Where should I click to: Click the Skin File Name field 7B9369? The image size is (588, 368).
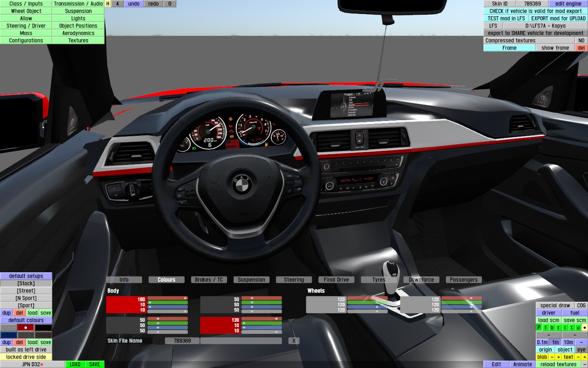(x=182, y=341)
